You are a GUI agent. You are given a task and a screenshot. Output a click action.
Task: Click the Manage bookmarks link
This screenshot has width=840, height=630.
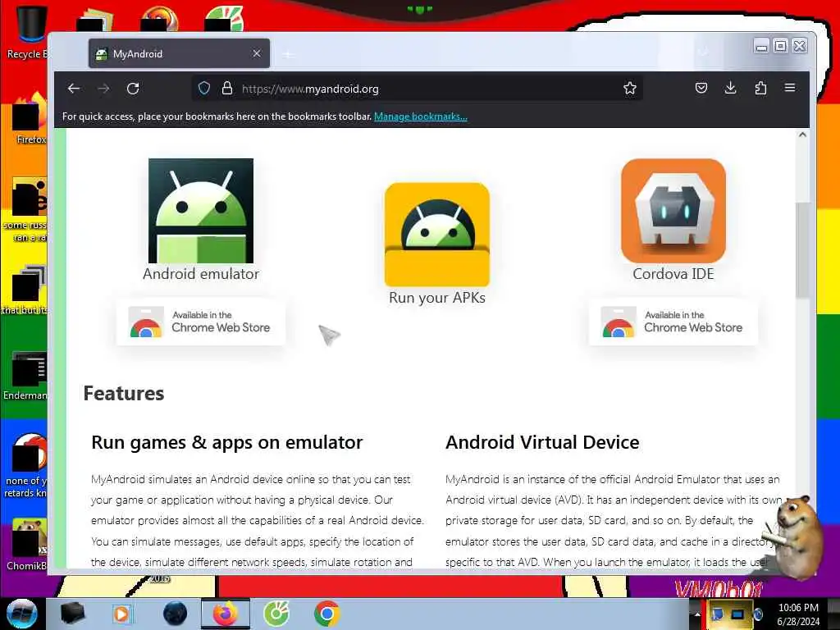421,116
